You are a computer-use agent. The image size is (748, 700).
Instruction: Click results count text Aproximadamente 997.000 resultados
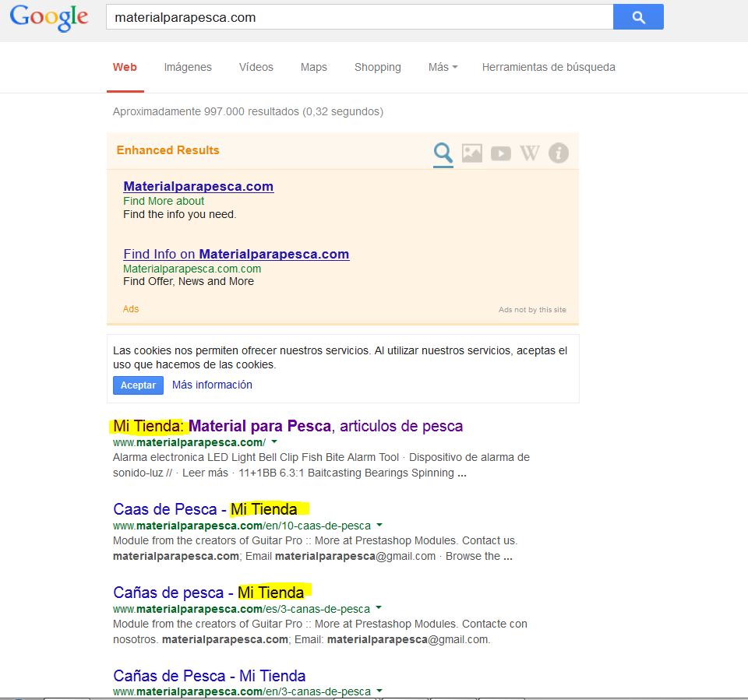pyautogui.click(x=248, y=111)
